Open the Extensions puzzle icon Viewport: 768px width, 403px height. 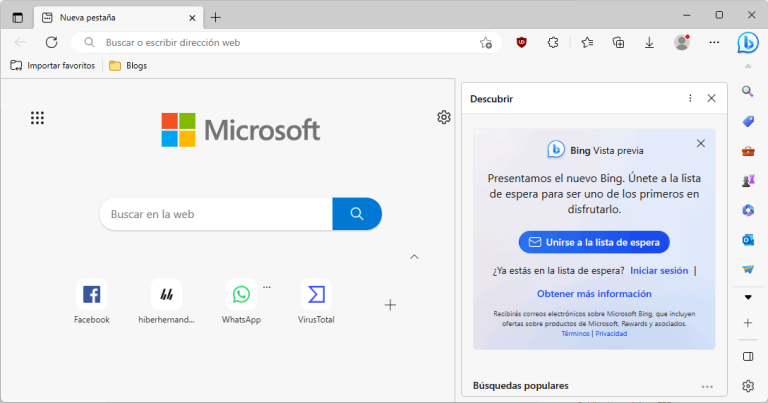click(x=552, y=43)
